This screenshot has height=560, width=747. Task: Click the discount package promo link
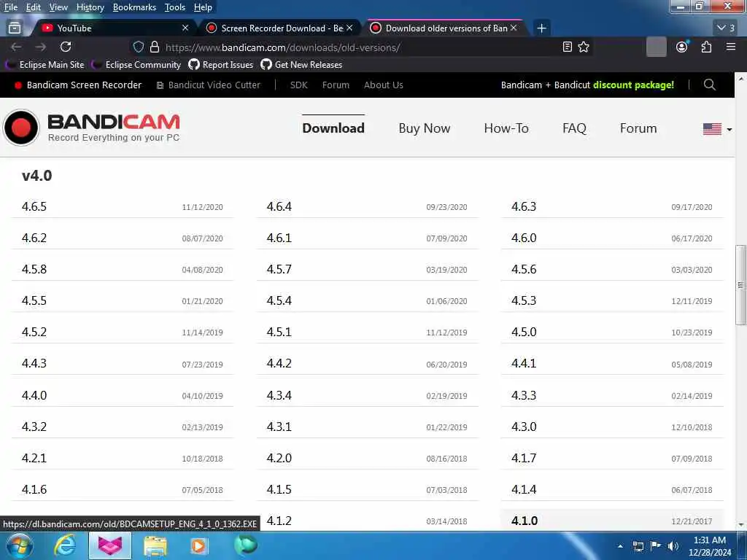point(633,85)
